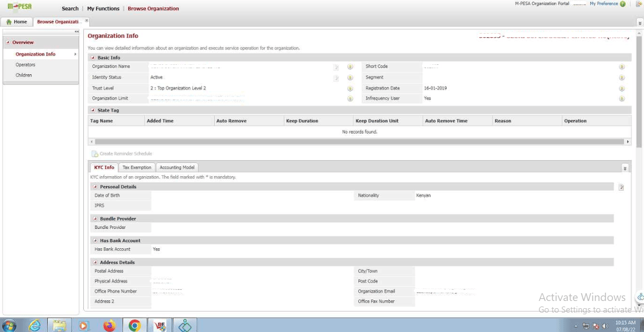Screen dimensions: 644x332
Task: Click the logout icon at top right
Action: click(638, 4)
